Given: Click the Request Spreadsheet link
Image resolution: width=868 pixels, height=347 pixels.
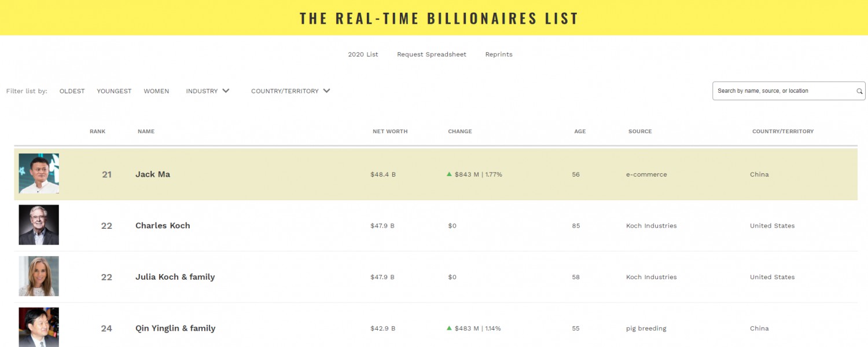Looking at the screenshot, I should pyautogui.click(x=432, y=54).
